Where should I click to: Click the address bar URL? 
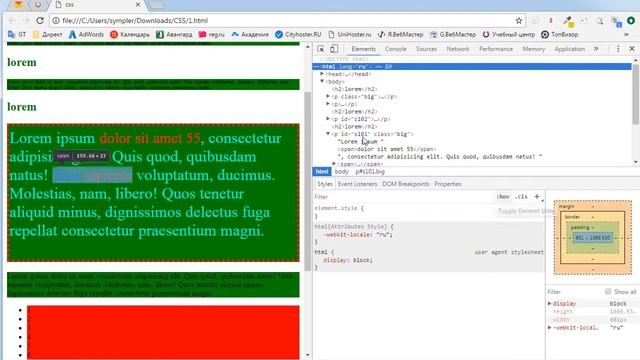(135, 20)
